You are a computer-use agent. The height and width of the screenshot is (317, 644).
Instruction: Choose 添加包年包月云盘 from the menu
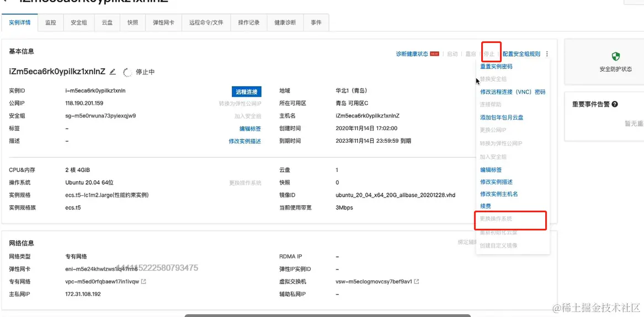click(502, 117)
